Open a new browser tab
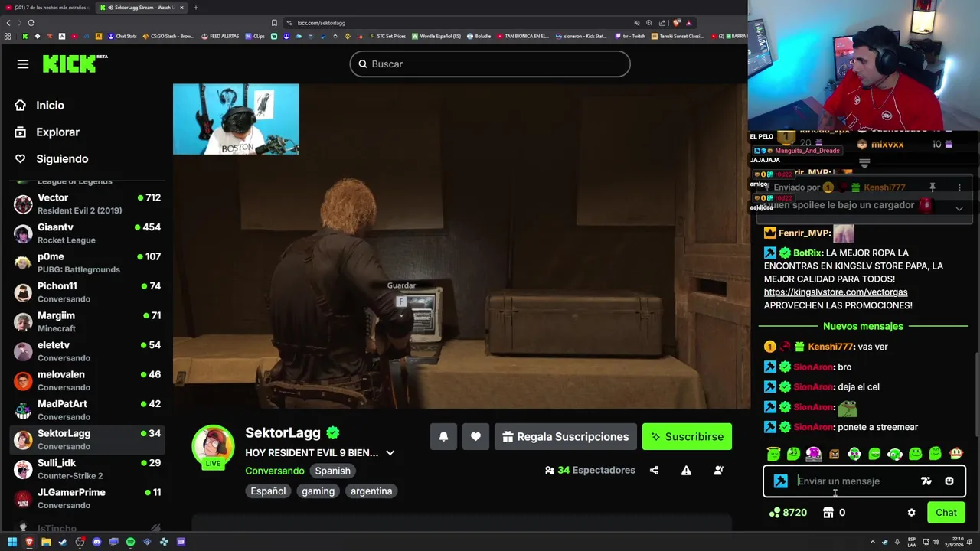Viewport: 980px width, 551px height. [195, 8]
